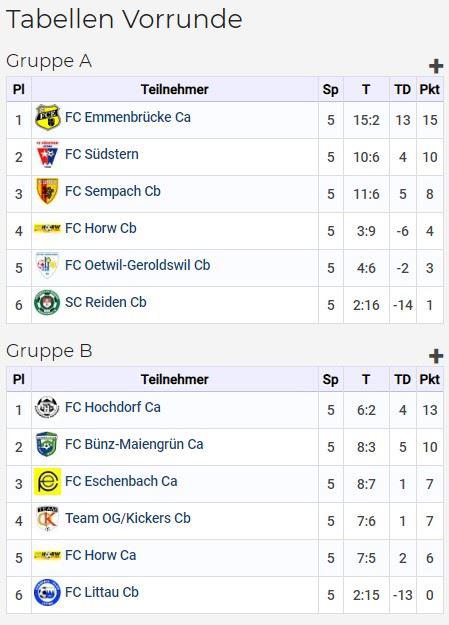The image size is (449, 625).
Task: Select the FC Hochdorf Ca team name
Action: tap(113, 407)
